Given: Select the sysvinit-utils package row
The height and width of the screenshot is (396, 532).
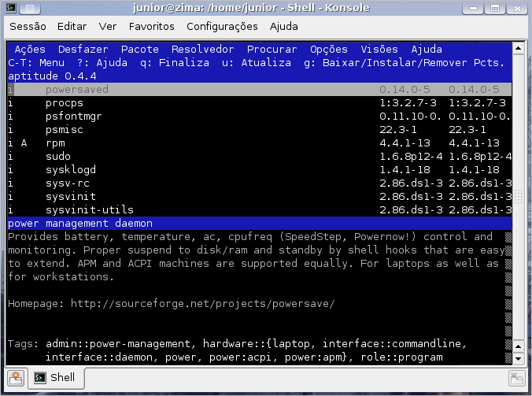Looking at the screenshot, I should click(260, 209).
